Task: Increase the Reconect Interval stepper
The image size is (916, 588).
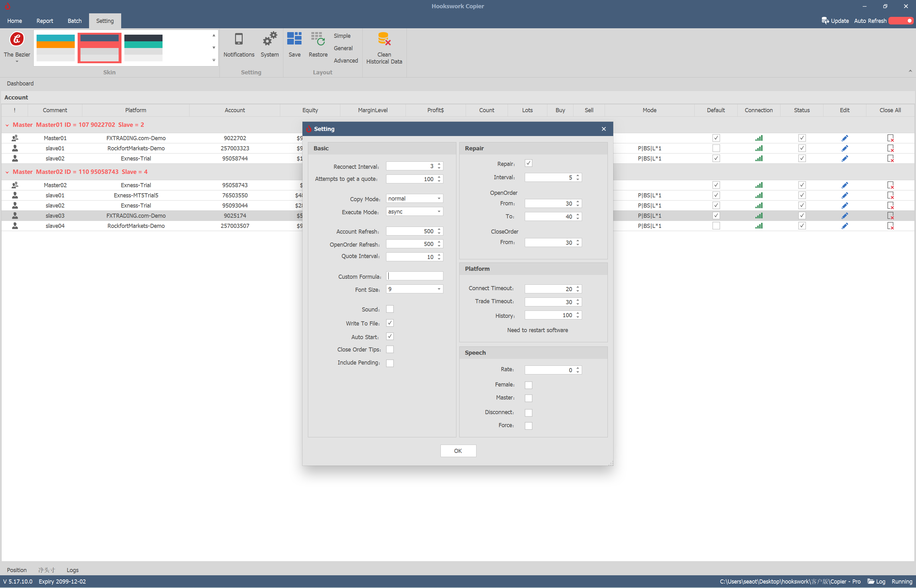Action: pos(439,164)
